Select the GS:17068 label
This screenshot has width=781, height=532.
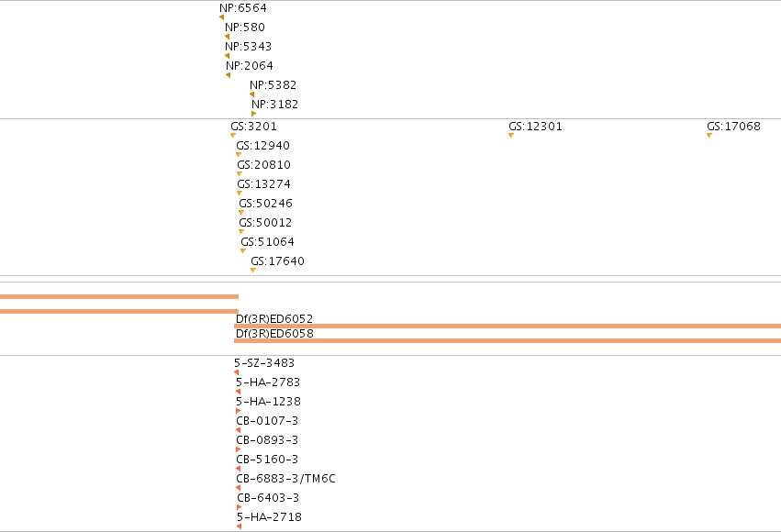(x=733, y=127)
